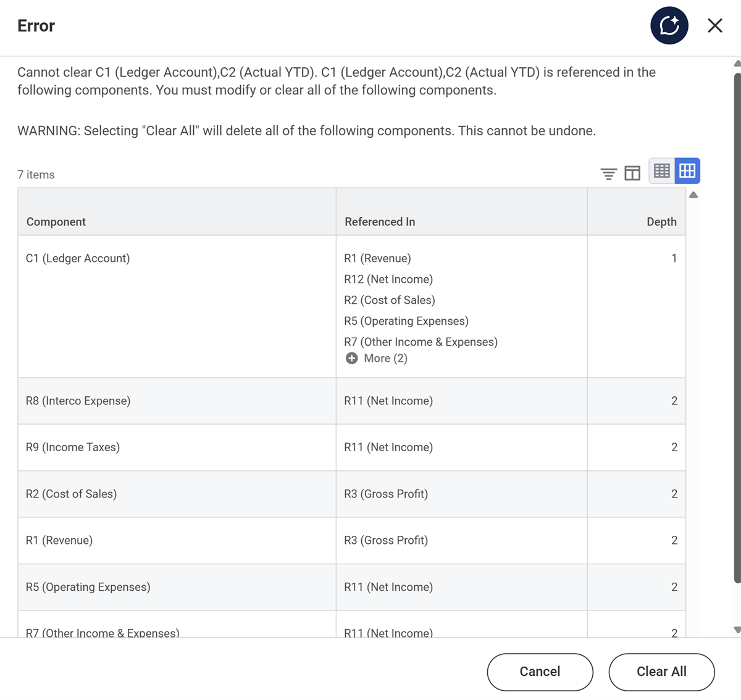The width and height of the screenshot is (741, 700).
Task: Click the Clear All button
Action: pyautogui.click(x=662, y=672)
